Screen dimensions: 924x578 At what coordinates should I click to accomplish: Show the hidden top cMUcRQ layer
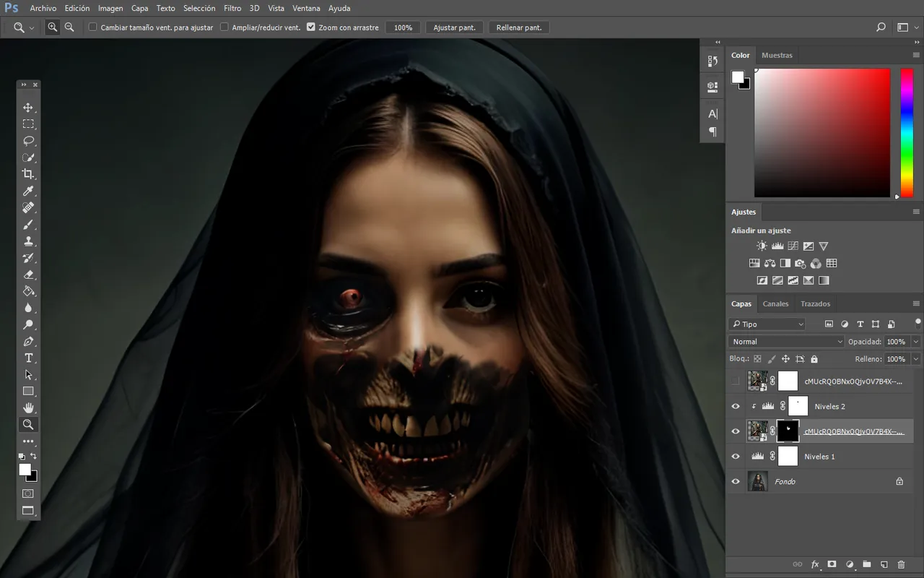[x=736, y=381]
